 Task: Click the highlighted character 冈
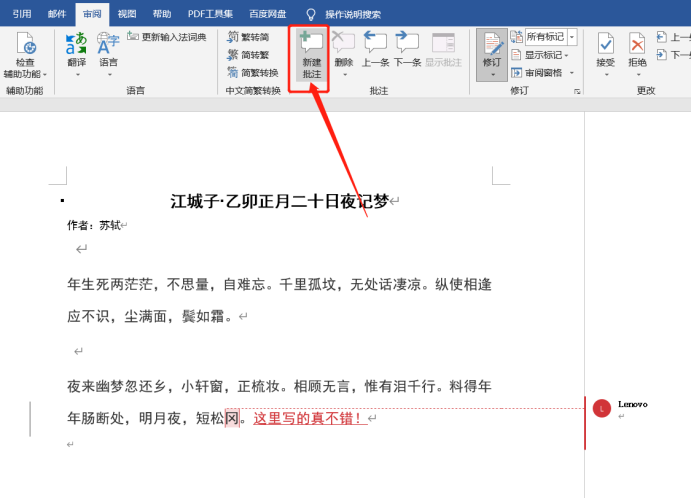click(x=232, y=418)
